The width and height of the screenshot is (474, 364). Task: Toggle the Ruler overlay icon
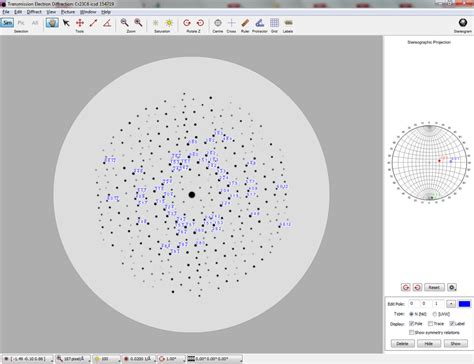[x=245, y=23]
